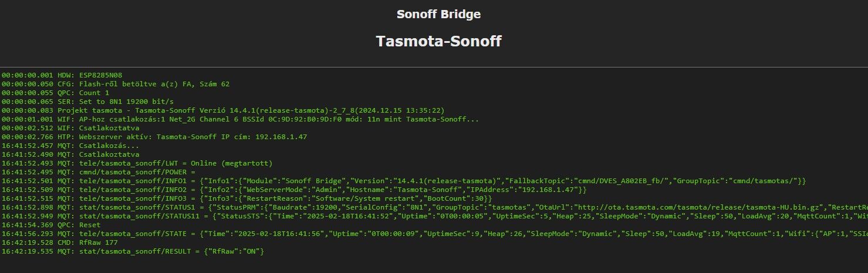The image size is (868, 273).
Task: Click the INFO2 line with WebServerMode
Action: coord(293,190)
